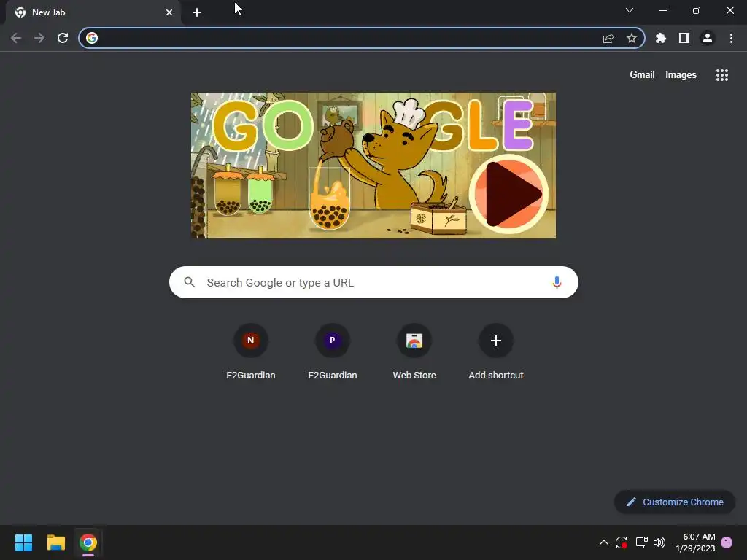
Task: Toggle the side panel icon
Action: point(684,38)
